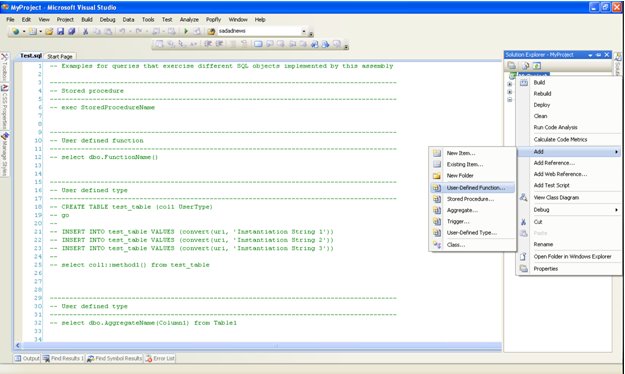Choose User-Defined Type from the Add submenu
This screenshot has height=374, width=625.
tap(473, 232)
